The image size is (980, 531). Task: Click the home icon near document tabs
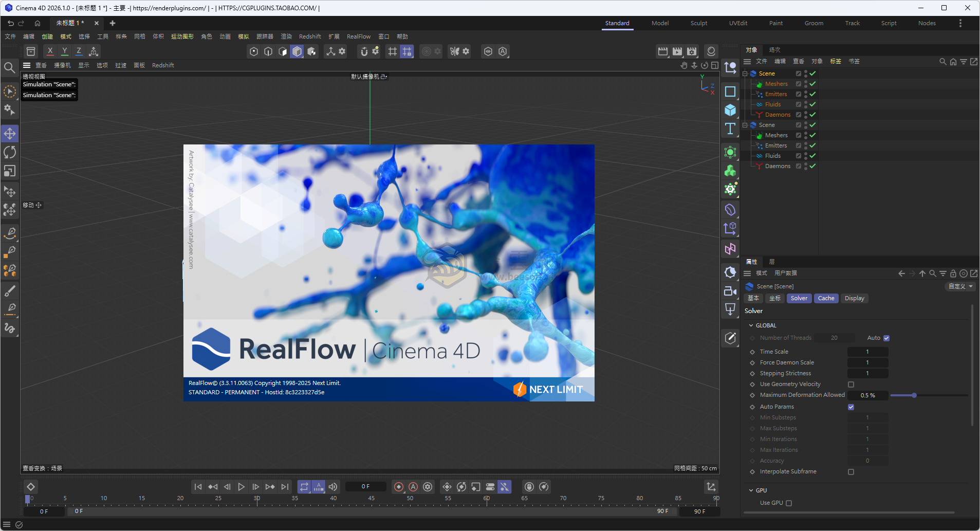(x=38, y=23)
